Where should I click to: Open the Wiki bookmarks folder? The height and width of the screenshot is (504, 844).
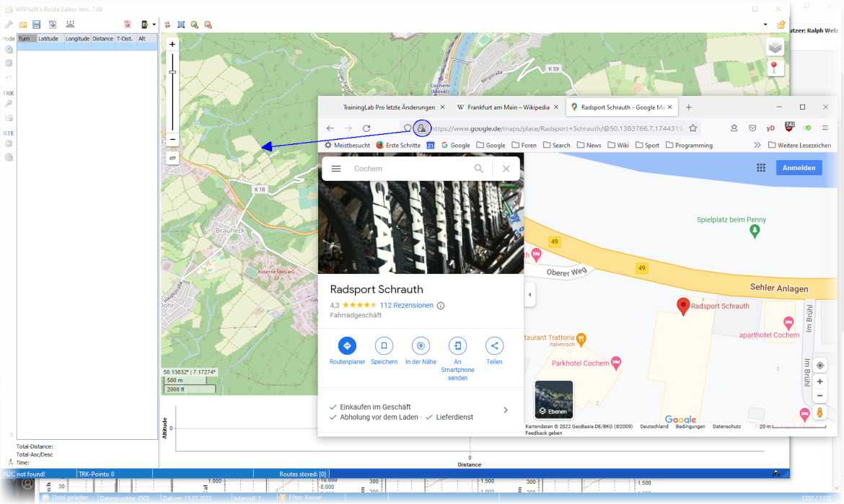tap(618, 145)
